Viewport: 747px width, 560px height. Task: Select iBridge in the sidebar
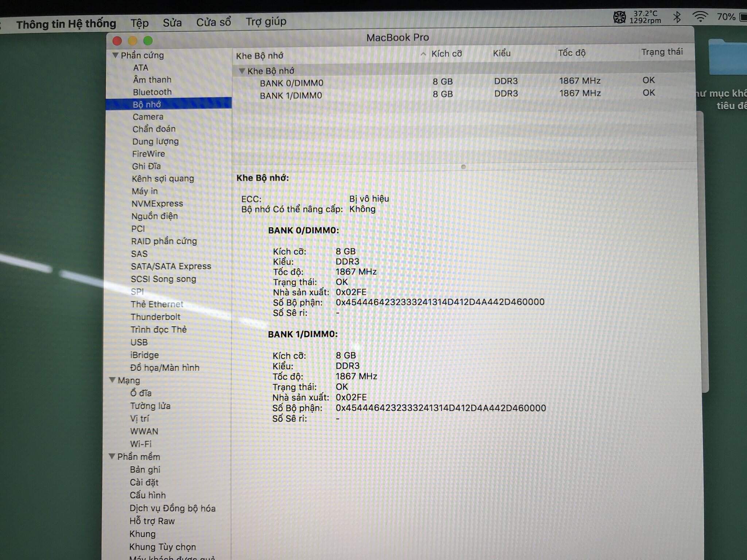144,355
